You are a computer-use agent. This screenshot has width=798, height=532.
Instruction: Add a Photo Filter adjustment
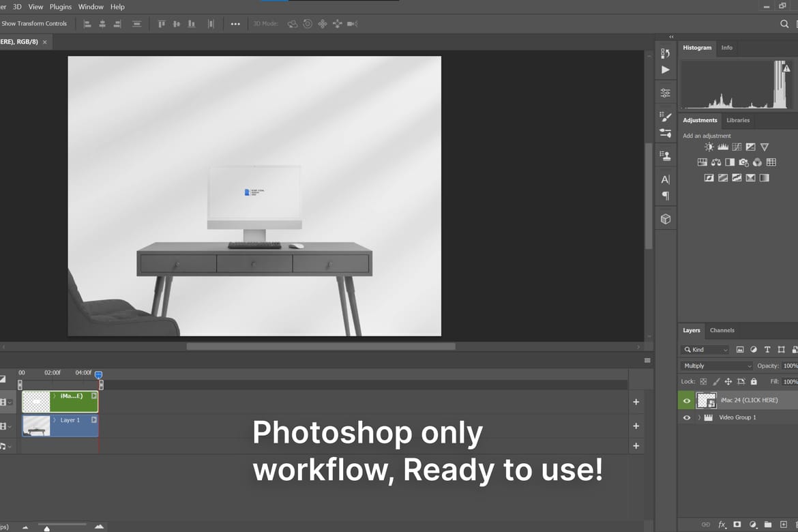click(x=743, y=162)
